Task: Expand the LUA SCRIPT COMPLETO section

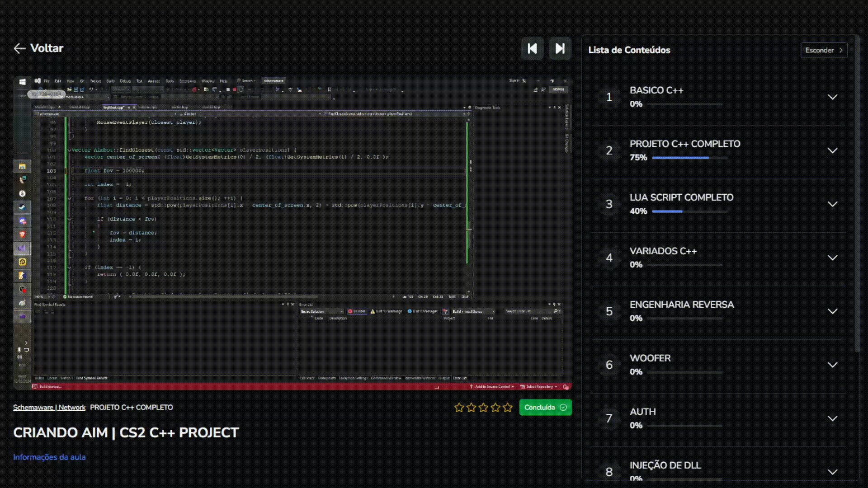Action: pos(832,204)
